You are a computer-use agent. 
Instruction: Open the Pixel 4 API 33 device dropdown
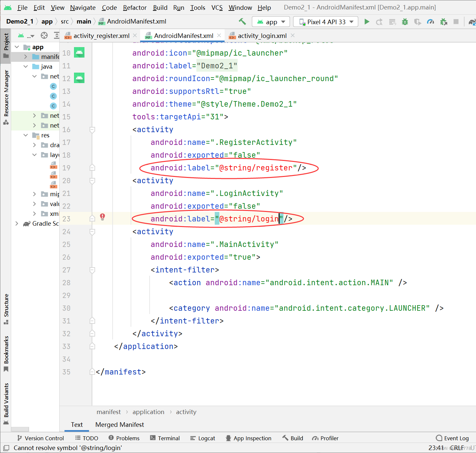(x=326, y=22)
